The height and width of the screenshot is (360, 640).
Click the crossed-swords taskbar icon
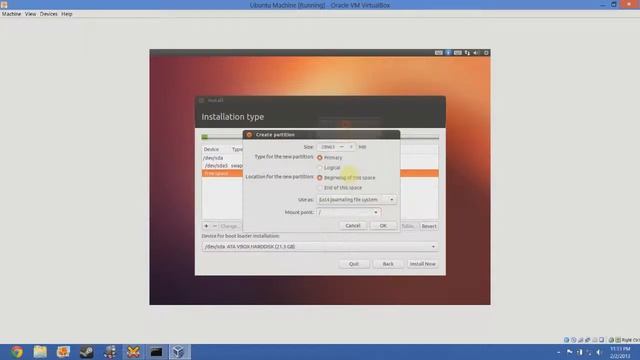tap(133, 351)
